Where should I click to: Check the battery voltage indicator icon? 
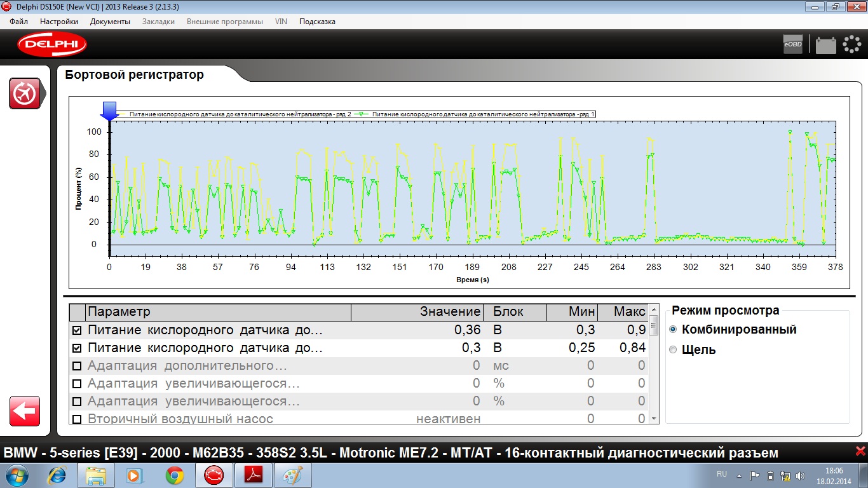(x=826, y=45)
